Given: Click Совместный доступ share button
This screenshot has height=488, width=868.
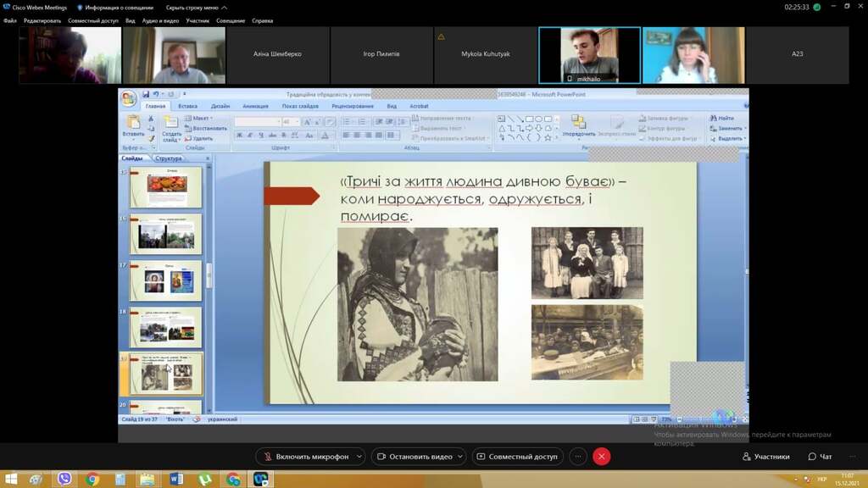Looking at the screenshot, I should point(517,457).
